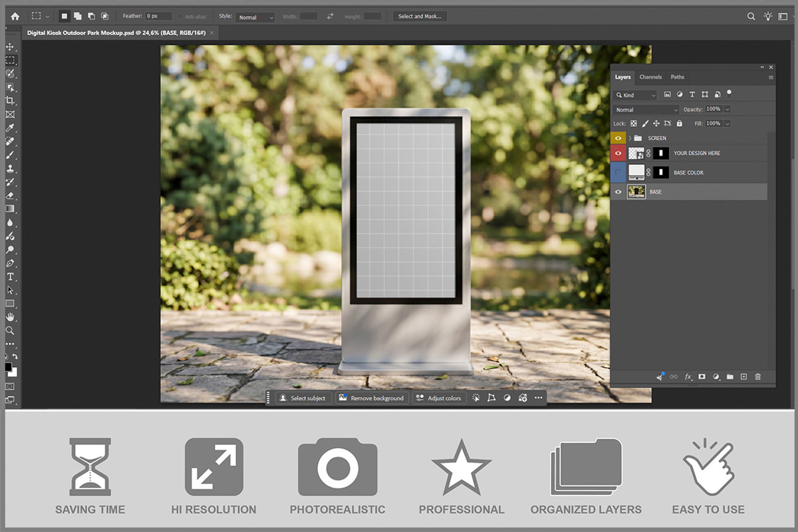Toggle filter for pixel layers

668,94
